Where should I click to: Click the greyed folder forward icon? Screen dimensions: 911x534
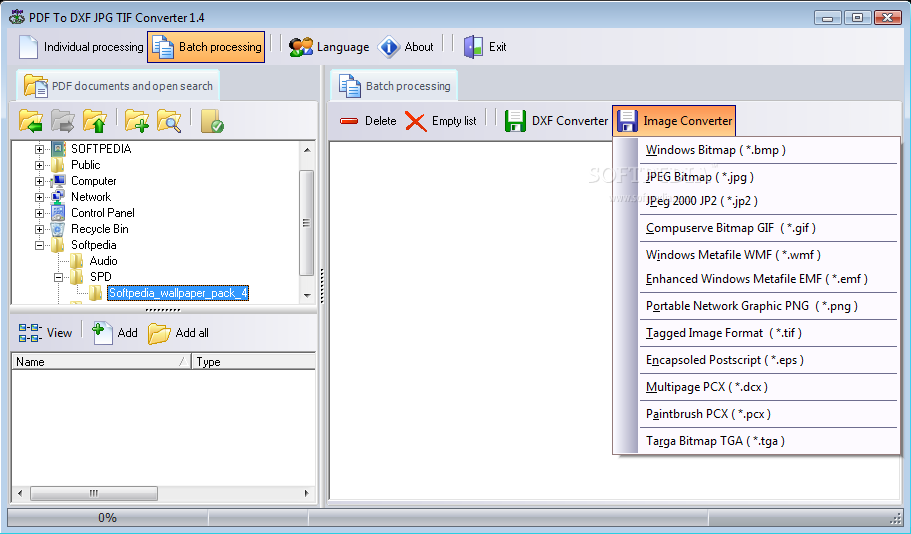point(63,121)
